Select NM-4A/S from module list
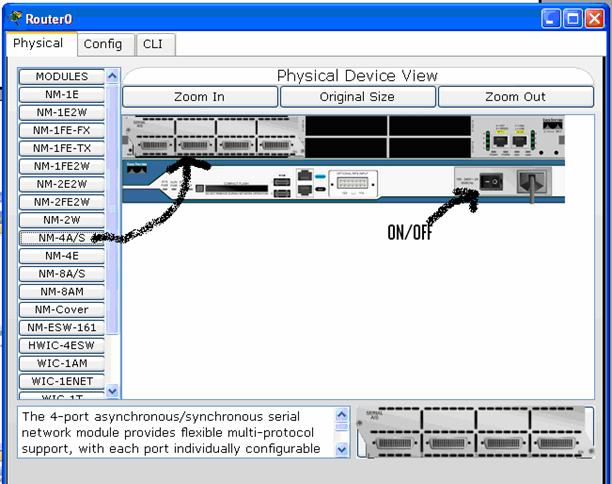Viewport: 612px width, 484px height. [x=61, y=238]
